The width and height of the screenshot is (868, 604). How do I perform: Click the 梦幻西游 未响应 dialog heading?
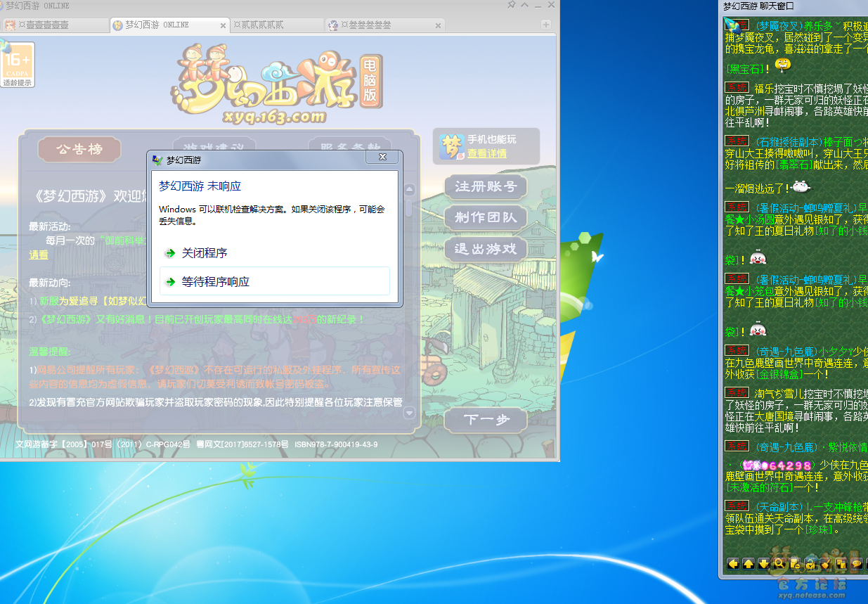(200, 186)
